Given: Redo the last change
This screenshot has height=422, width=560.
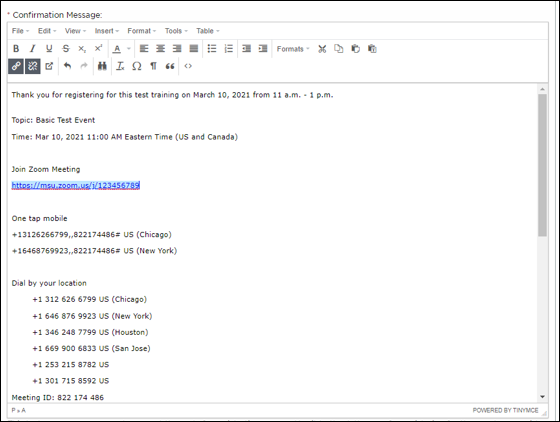Looking at the screenshot, I should pyautogui.click(x=84, y=66).
